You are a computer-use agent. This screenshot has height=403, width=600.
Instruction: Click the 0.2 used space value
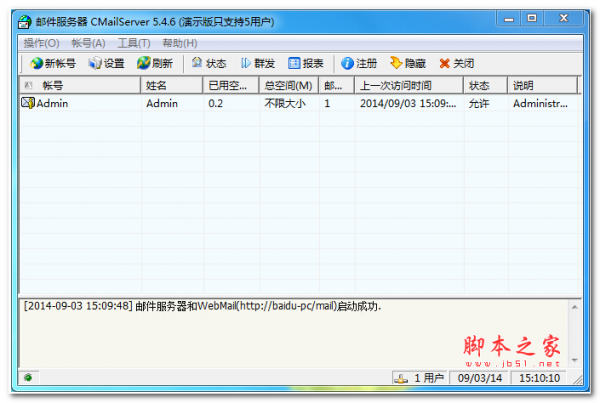(215, 103)
